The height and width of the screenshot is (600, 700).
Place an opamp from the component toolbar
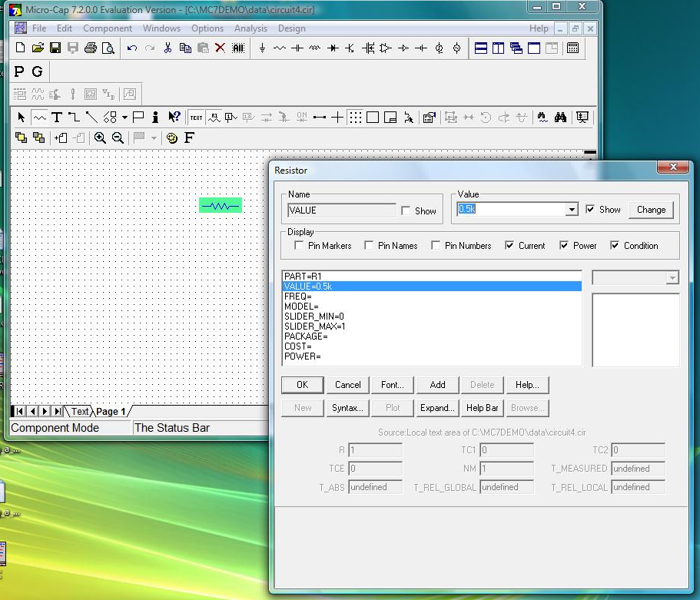tap(385, 48)
